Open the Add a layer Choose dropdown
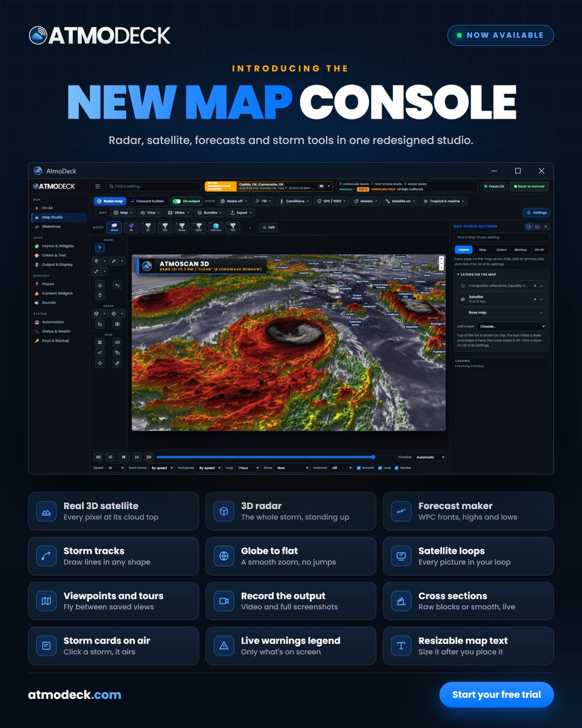Viewport: 582px width, 728px height. click(x=512, y=326)
